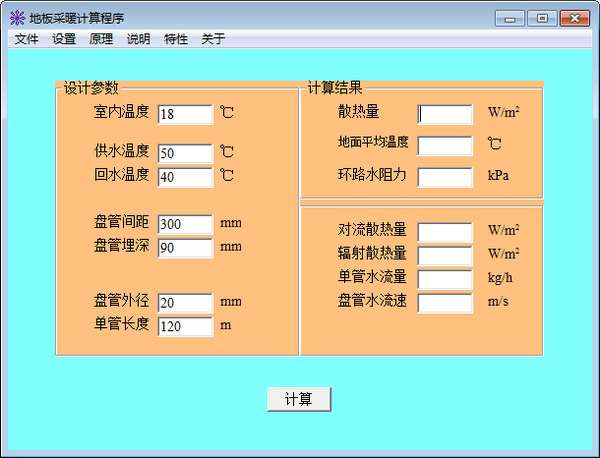Open the 关于 menu
The height and width of the screenshot is (458, 600).
click(213, 39)
